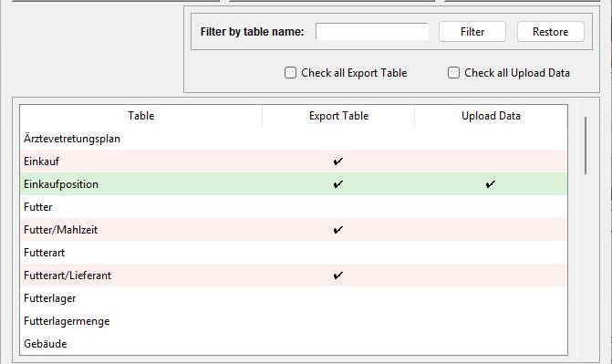The width and height of the screenshot is (612, 364).
Task: Click the Filter button
Action: [472, 32]
